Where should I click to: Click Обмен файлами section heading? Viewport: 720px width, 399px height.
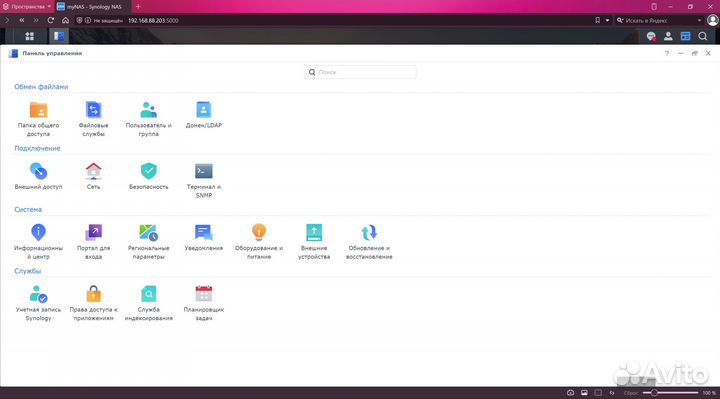(x=41, y=87)
